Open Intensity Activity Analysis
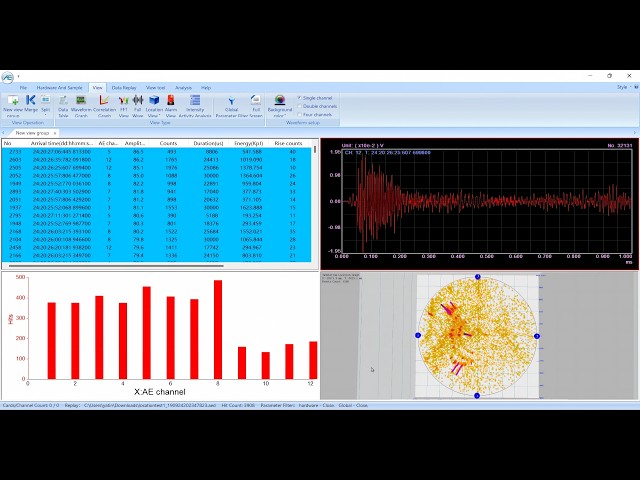This screenshot has height=480, width=640. (x=195, y=106)
